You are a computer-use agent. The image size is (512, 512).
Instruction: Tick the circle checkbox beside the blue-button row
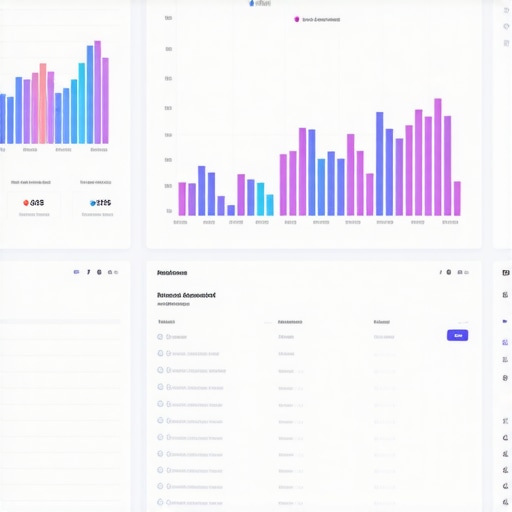[160, 337]
